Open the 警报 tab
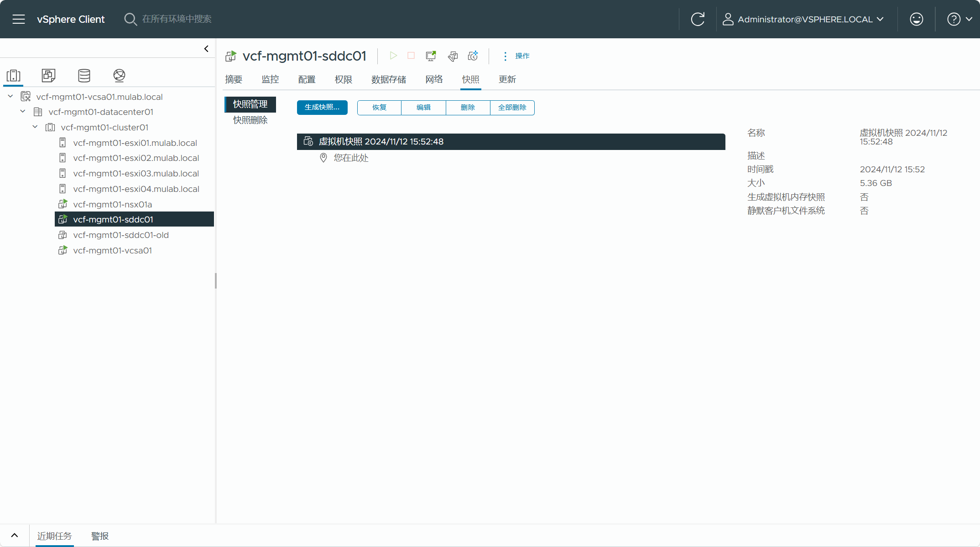980x547 pixels. coord(100,536)
